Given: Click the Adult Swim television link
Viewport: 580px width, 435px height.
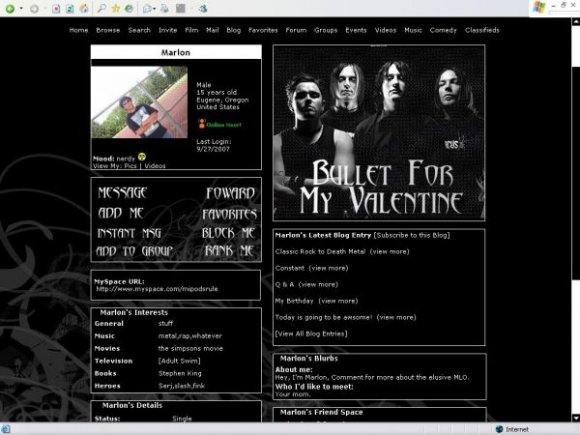Looking at the screenshot, I should click(x=179, y=361).
